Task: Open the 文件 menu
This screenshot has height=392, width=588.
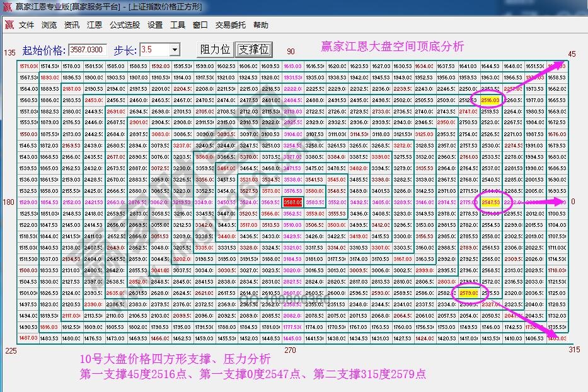Action: [x=26, y=25]
